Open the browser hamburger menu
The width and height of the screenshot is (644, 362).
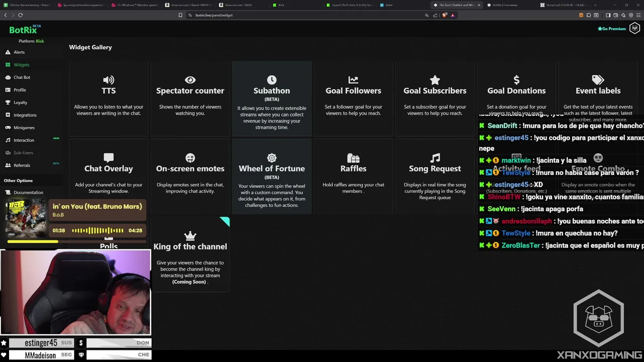click(638, 15)
